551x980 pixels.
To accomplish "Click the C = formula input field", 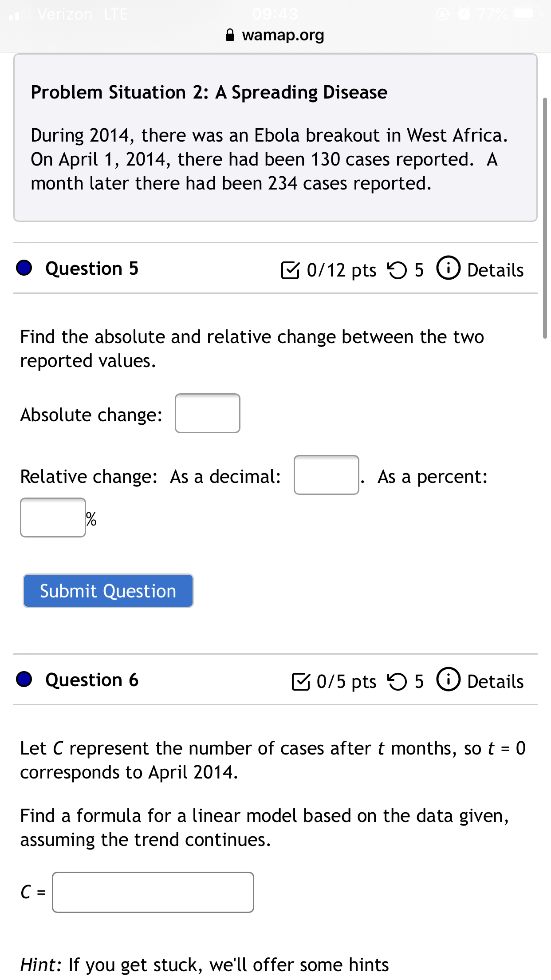I will pos(153,892).
